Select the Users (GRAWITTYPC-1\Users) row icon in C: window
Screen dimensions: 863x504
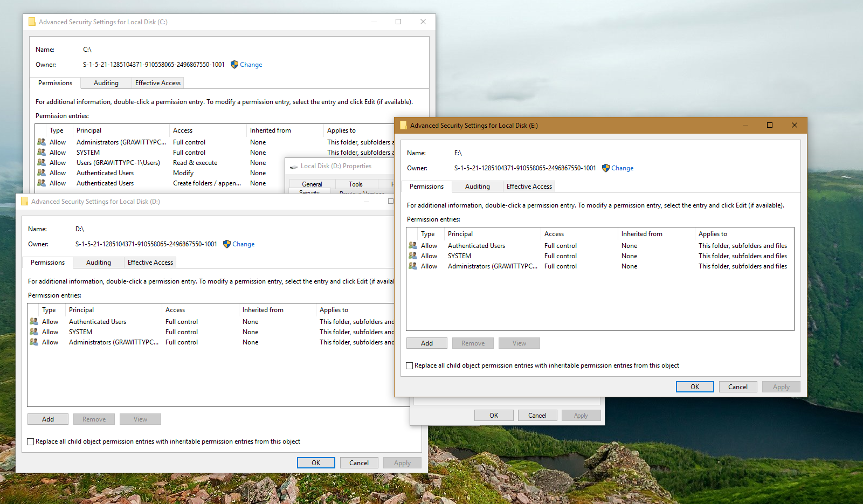click(x=42, y=163)
